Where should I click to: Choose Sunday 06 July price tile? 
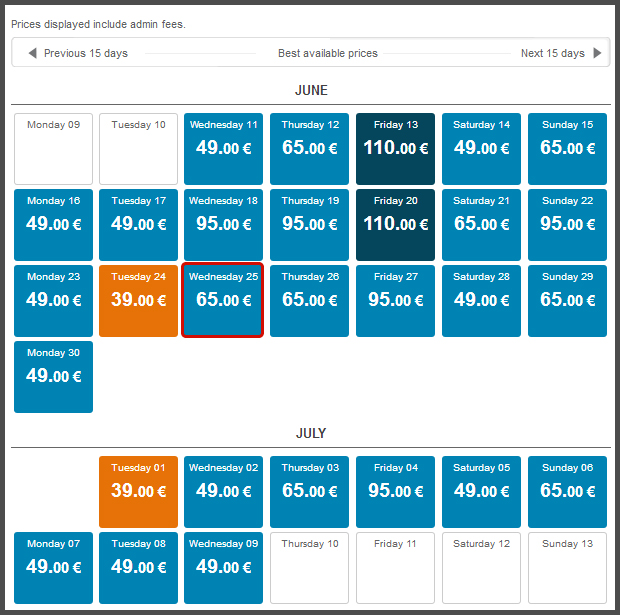click(567, 492)
